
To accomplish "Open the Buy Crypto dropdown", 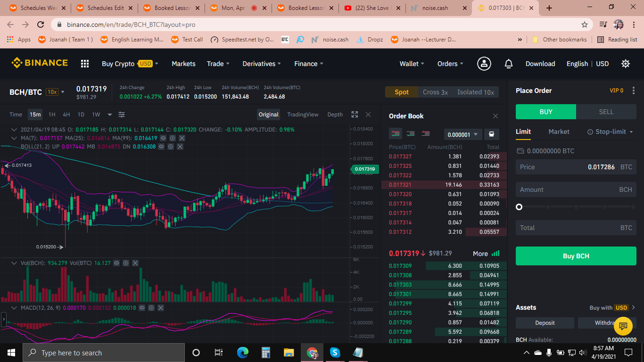I will click(130, 64).
